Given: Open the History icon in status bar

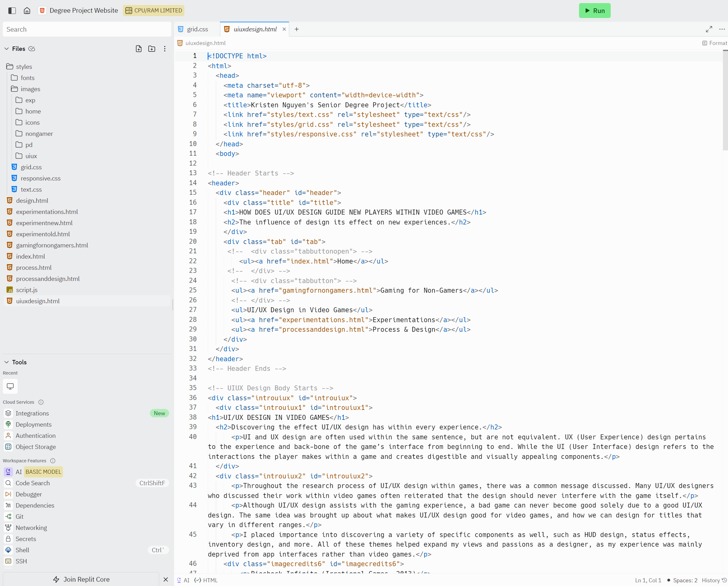Looking at the screenshot, I should [724, 580].
